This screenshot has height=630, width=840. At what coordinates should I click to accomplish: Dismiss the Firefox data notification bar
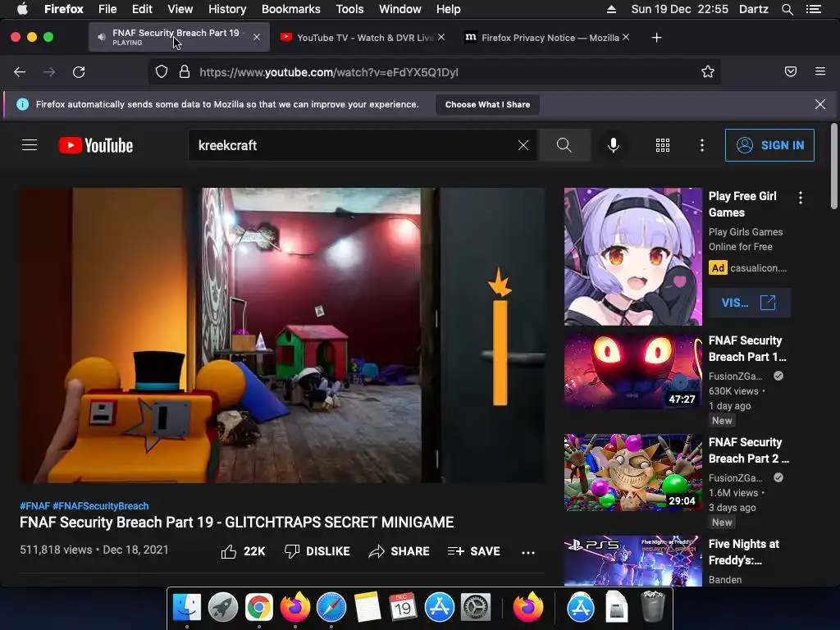coord(820,104)
